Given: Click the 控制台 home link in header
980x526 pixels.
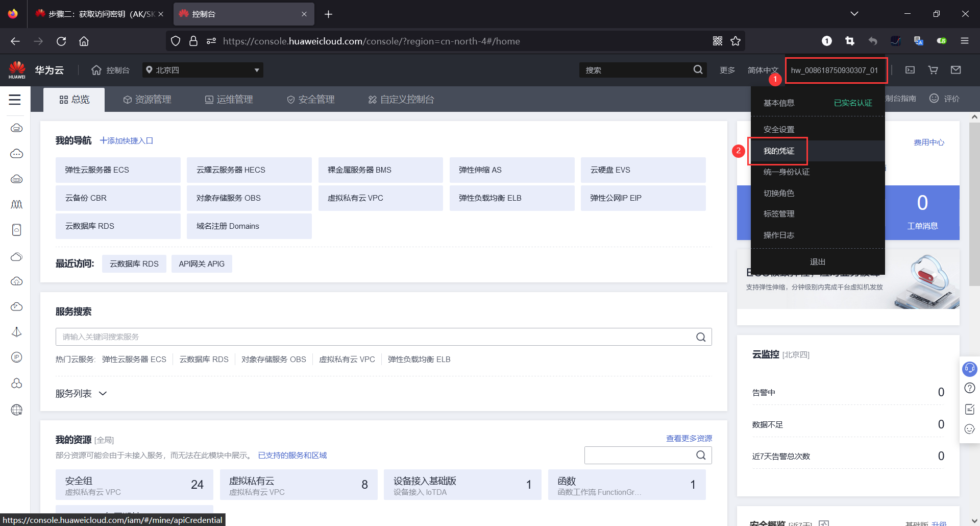Looking at the screenshot, I should point(110,70).
